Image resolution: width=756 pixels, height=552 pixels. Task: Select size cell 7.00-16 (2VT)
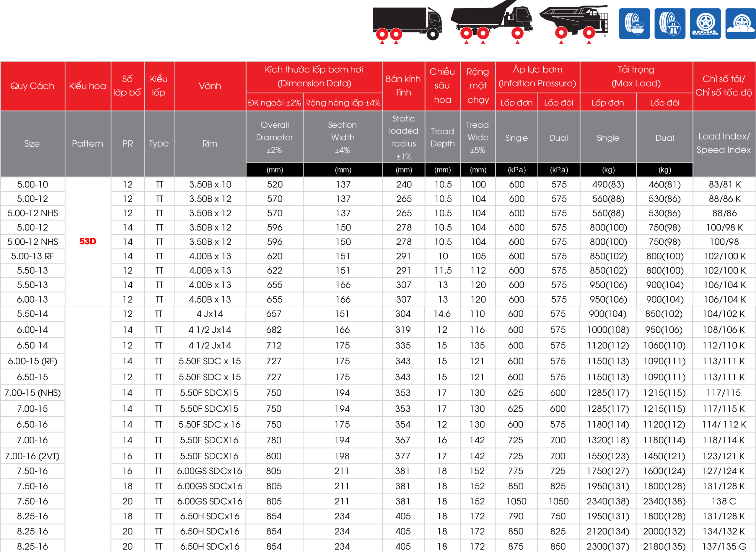tap(32, 456)
